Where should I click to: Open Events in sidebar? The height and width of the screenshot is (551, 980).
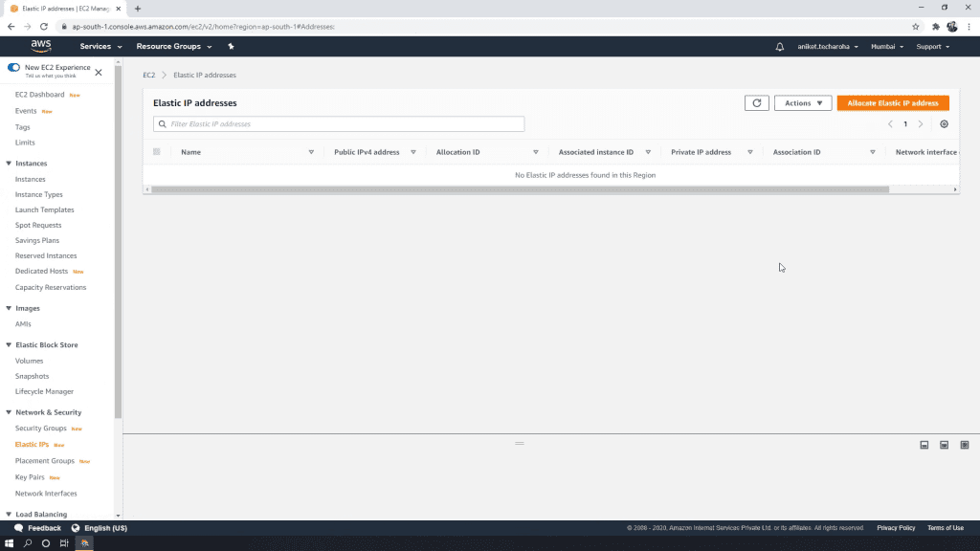pos(26,111)
